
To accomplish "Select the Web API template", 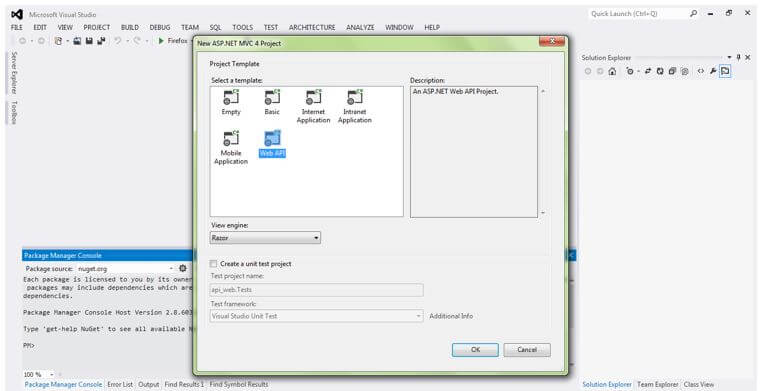I will (x=272, y=143).
